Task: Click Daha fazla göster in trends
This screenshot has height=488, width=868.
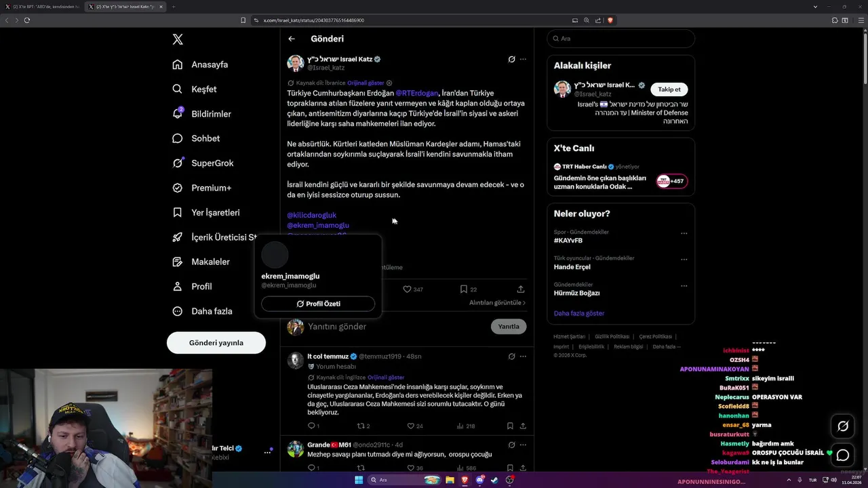Action: pos(578,313)
